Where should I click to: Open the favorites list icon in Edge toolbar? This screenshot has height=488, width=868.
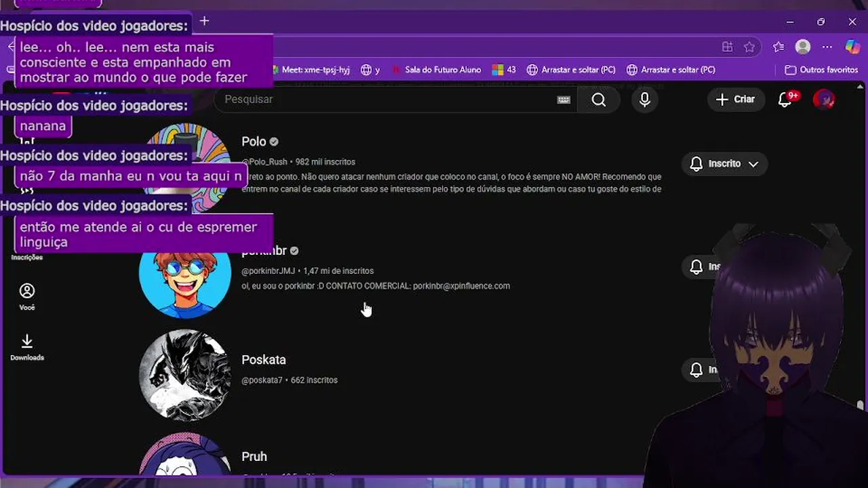pyautogui.click(x=778, y=47)
